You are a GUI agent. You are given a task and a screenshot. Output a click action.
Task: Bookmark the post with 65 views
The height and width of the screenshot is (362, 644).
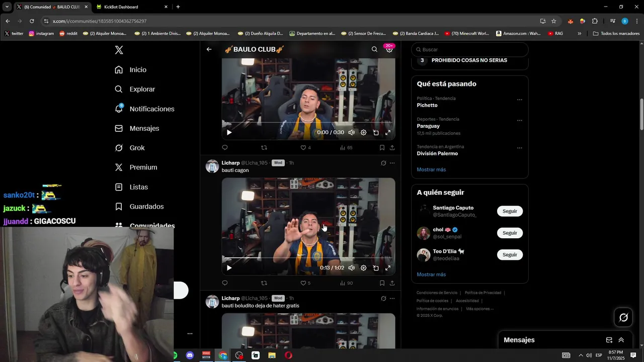click(382, 148)
